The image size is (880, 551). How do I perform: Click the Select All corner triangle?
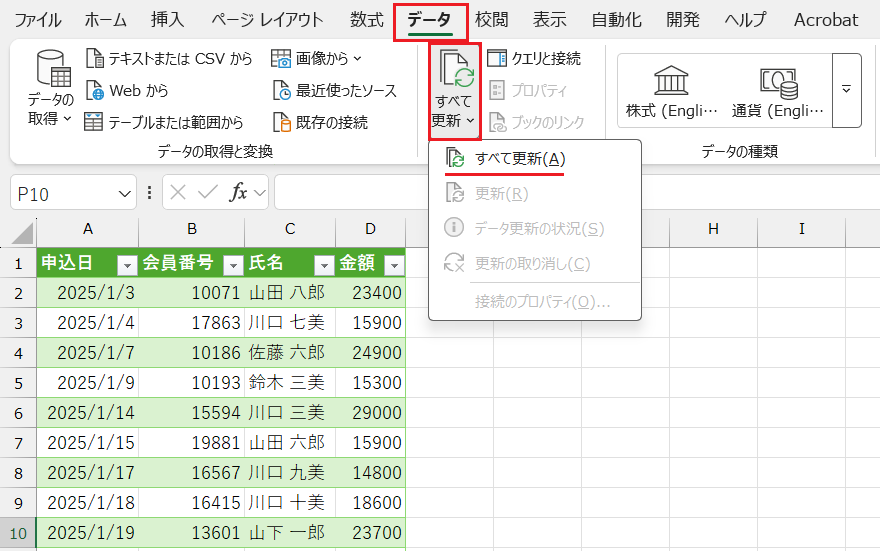coord(22,233)
